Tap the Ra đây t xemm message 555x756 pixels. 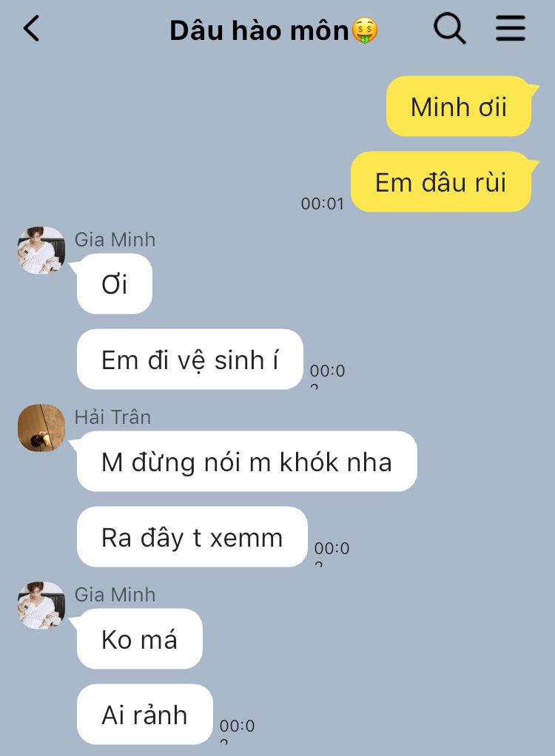pyautogui.click(x=192, y=536)
